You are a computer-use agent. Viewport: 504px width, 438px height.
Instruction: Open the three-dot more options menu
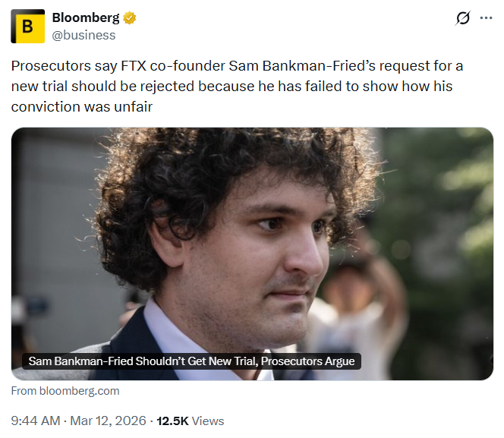(x=486, y=18)
